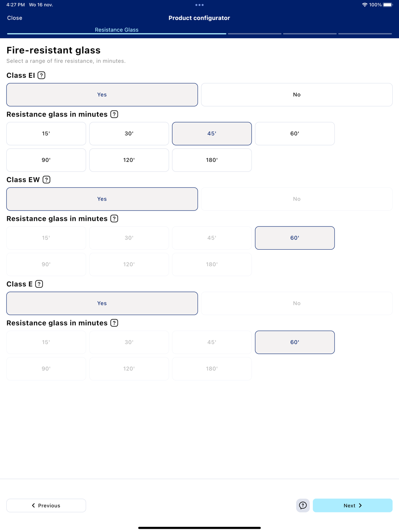Tap help icon beside Class EW

(46, 180)
